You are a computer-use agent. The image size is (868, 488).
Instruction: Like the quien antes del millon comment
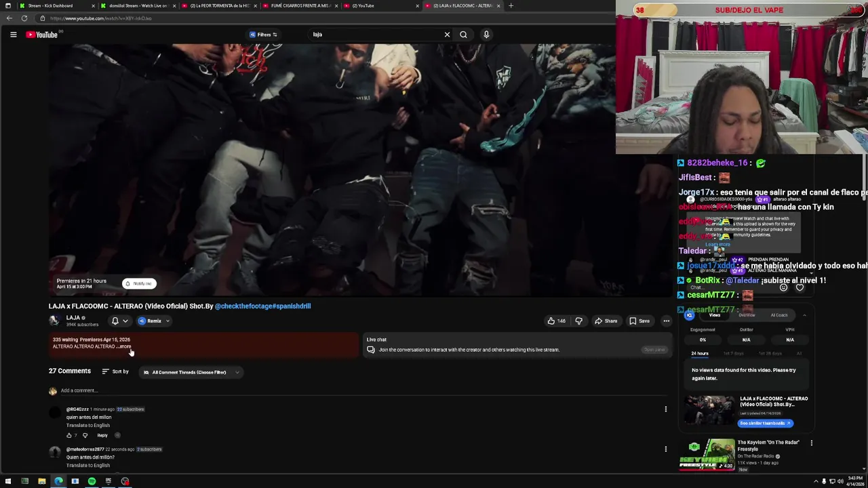(x=68, y=435)
